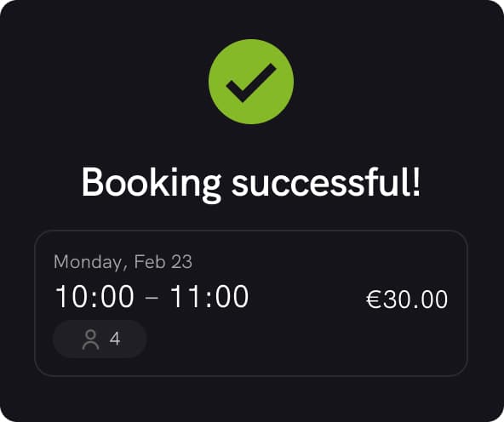The width and height of the screenshot is (504, 422).
Task: Click the word Monday in date line
Action: [87, 262]
